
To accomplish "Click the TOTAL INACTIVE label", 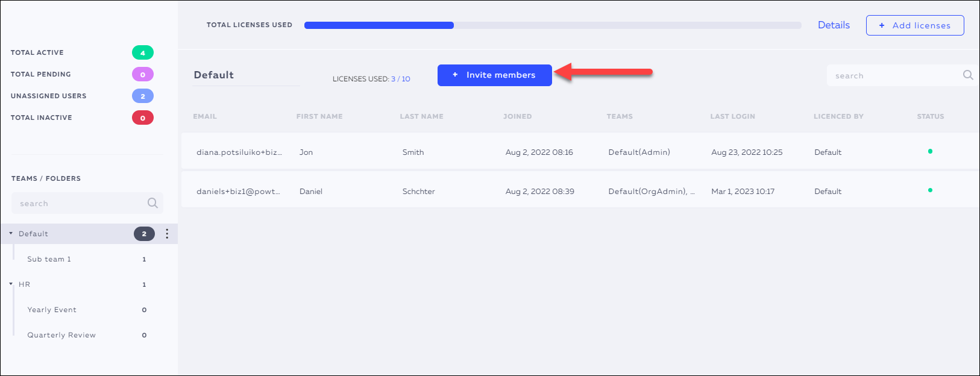I will click(x=42, y=117).
